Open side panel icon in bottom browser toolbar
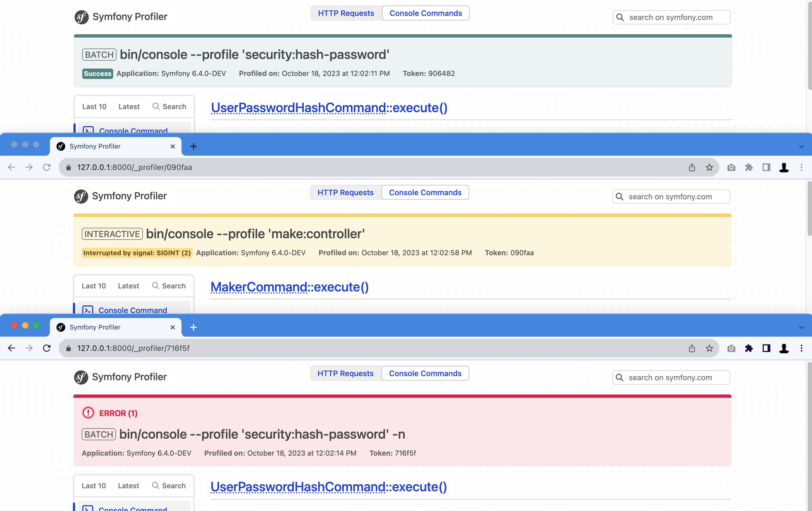Image resolution: width=812 pixels, height=511 pixels. (x=766, y=348)
